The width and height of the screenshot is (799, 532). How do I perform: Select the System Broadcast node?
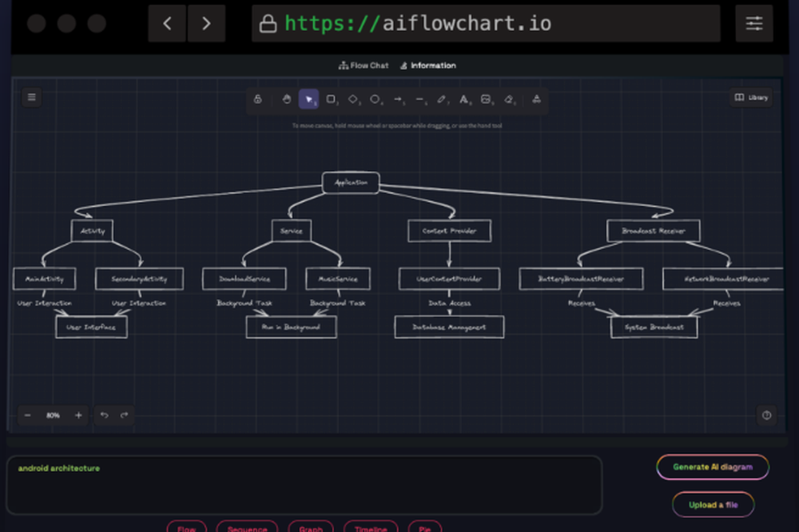click(x=654, y=328)
